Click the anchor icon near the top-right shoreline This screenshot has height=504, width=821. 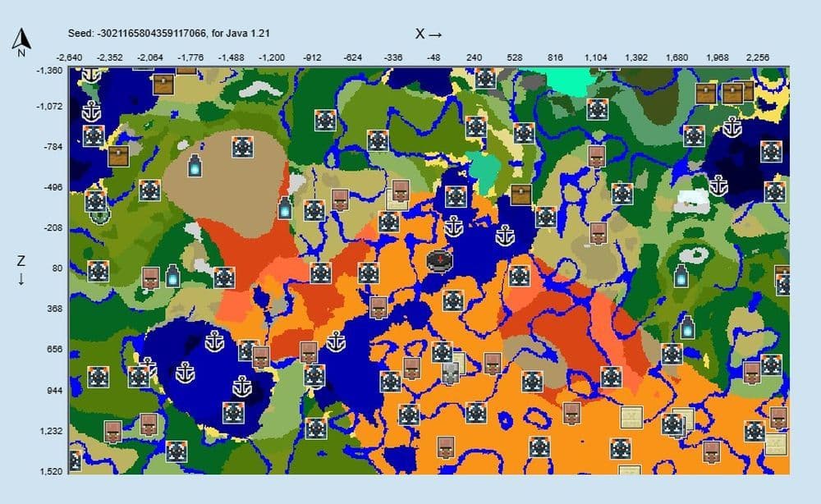tap(732, 127)
